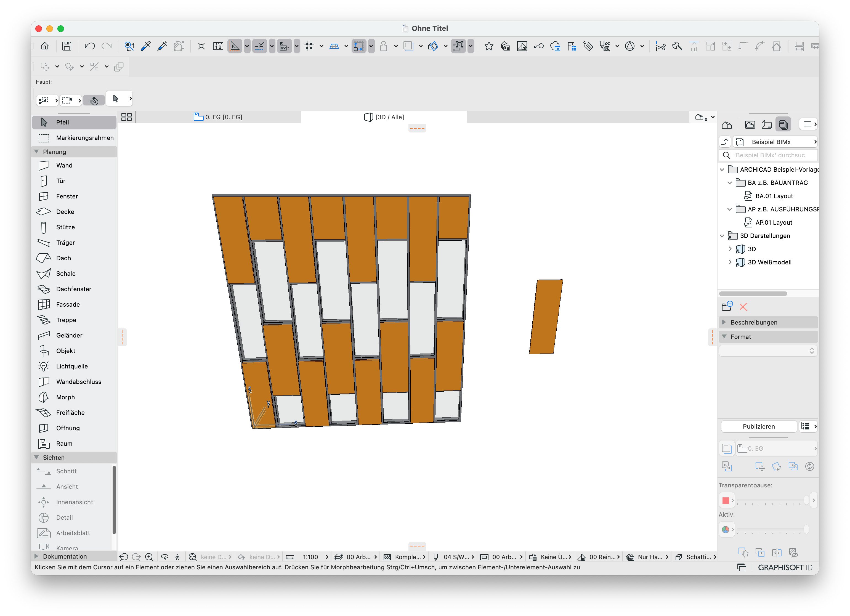
Task: Open the tab overview grid icon
Action: click(x=127, y=117)
